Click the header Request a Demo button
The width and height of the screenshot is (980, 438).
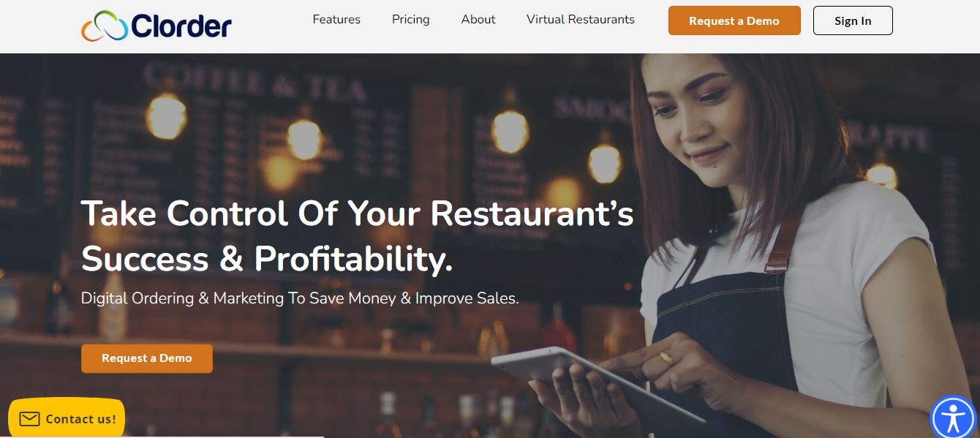[x=734, y=20]
